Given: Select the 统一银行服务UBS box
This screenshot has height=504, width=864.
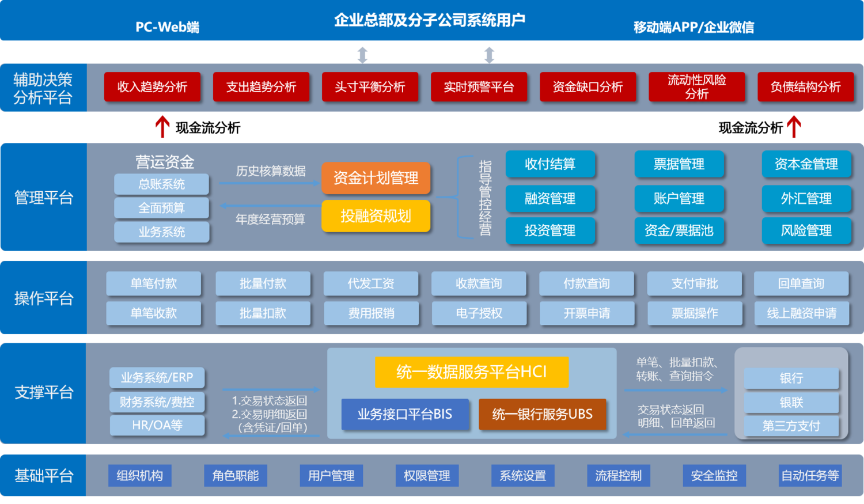Looking at the screenshot, I should (542, 414).
